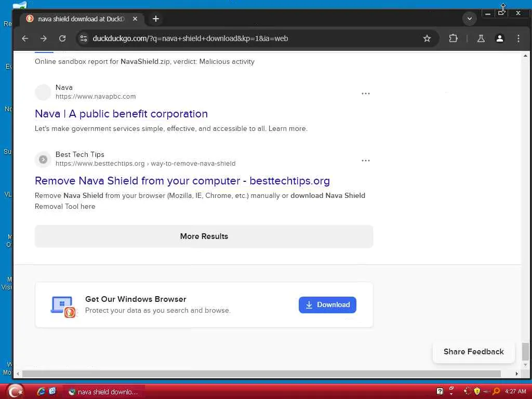Go forward in browser history
Image resolution: width=532 pixels, height=399 pixels.
pos(44,38)
